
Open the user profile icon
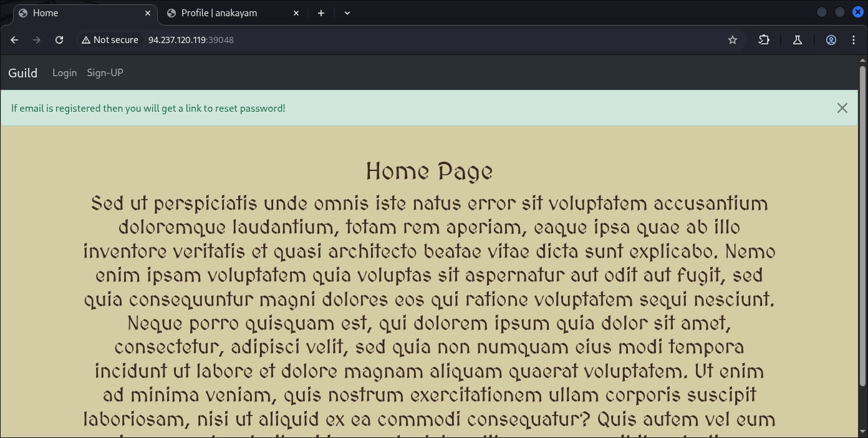[831, 40]
